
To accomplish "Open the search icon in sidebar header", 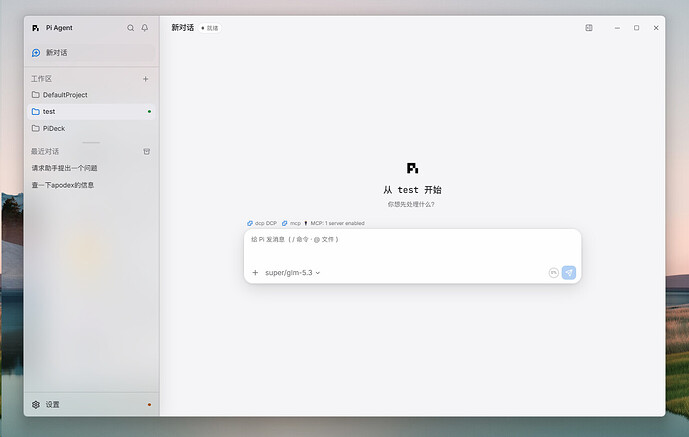I will [131, 28].
